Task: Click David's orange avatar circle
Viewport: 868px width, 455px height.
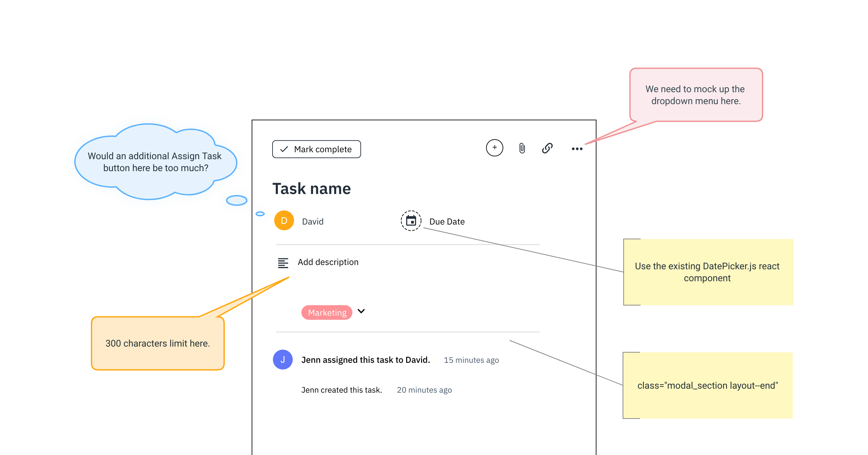Action: tap(284, 221)
